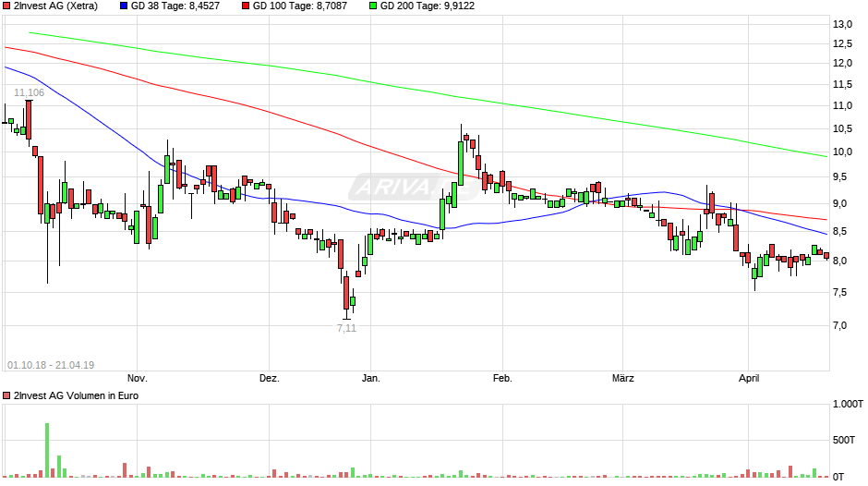Image resolution: width=868 pixels, height=486 pixels.
Task: Click the date range 01.10.18 - 21.04.19
Action: pos(51,365)
